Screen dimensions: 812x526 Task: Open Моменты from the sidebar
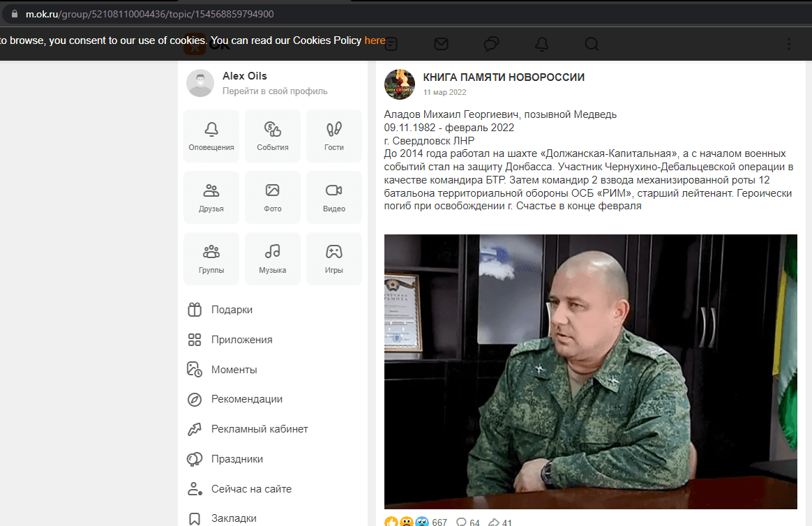[x=234, y=370]
